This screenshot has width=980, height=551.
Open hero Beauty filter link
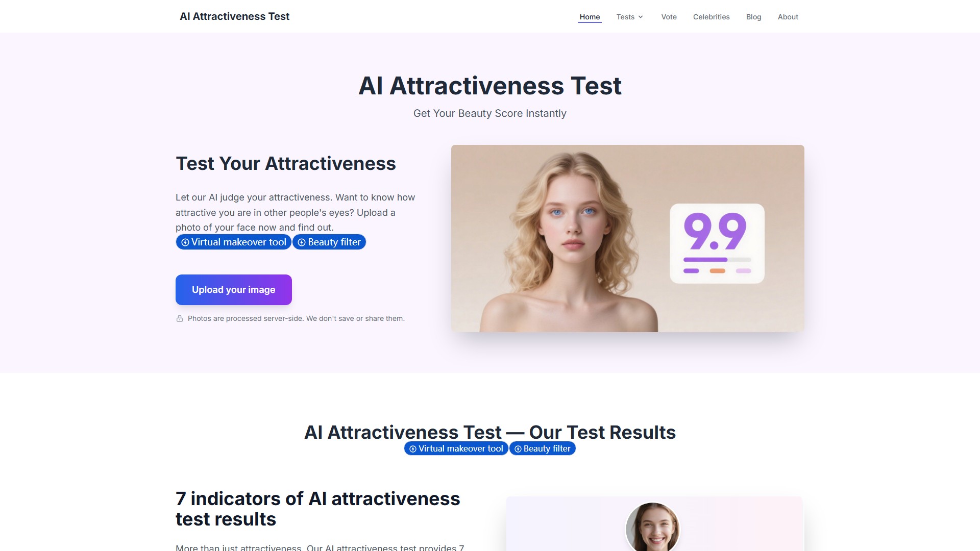pyautogui.click(x=329, y=242)
